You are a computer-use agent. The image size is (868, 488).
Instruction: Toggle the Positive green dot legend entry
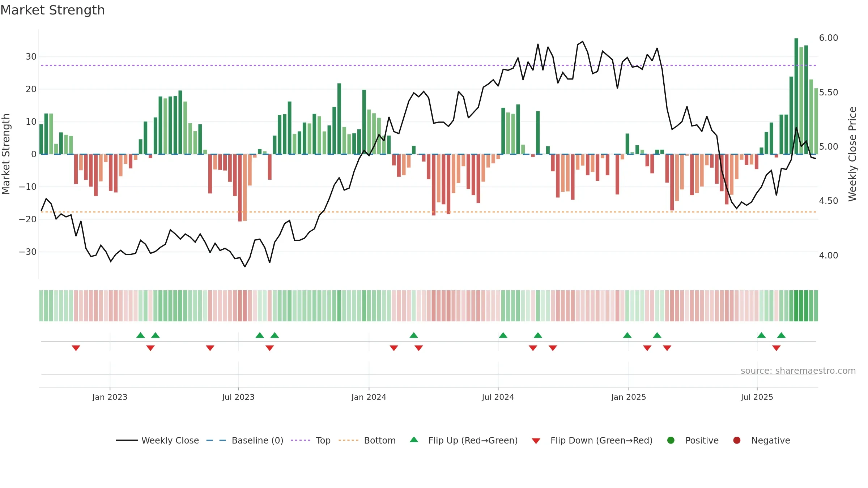point(671,440)
